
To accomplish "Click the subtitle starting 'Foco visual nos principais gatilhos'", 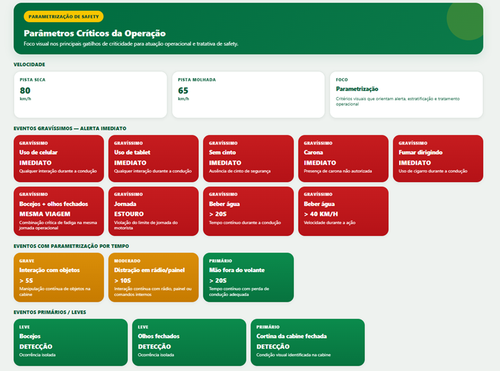I will click(131, 44).
